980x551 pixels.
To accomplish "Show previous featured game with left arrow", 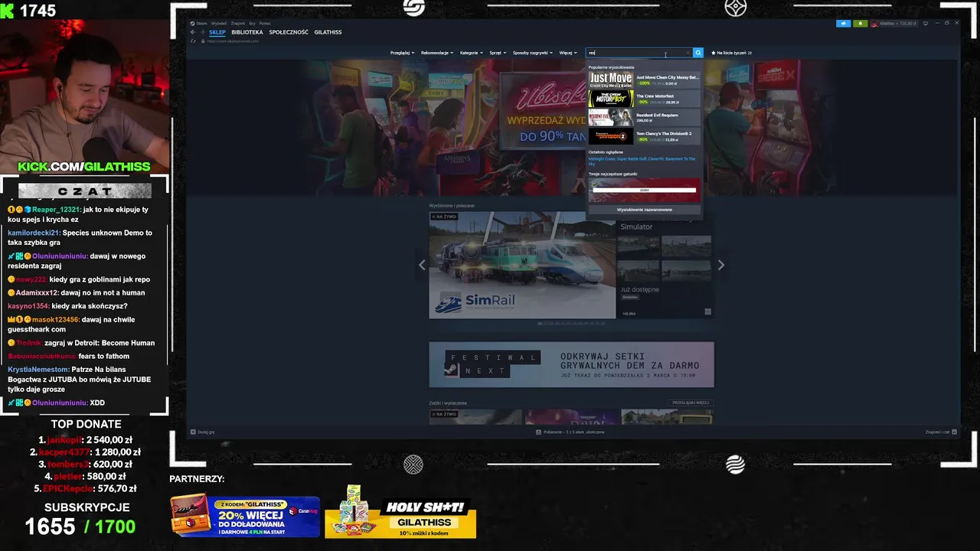I will [422, 265].
